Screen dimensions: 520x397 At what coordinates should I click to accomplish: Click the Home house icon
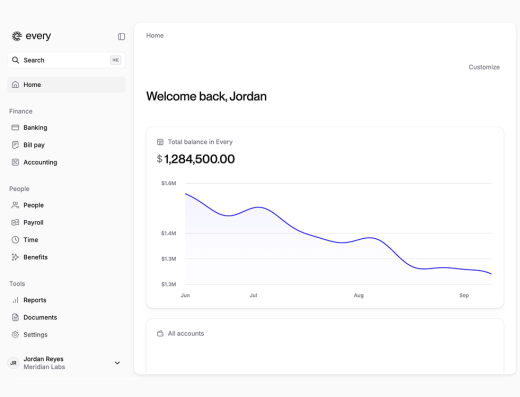pos(15,85)
